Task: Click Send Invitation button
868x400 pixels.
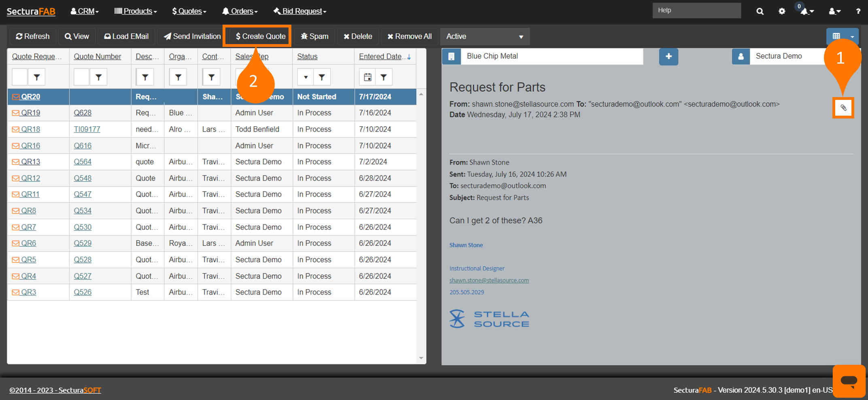Action: [x=192, y=36]
